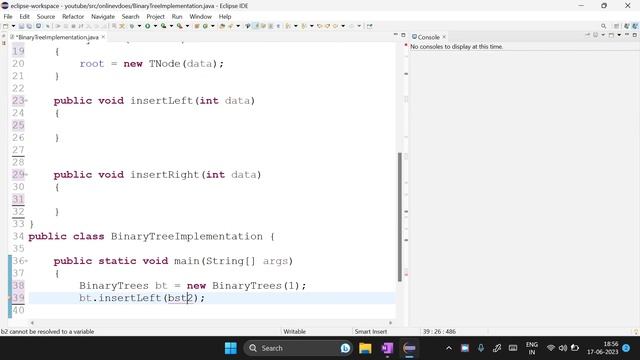
Task: Open the Console display selected console dropdown
Action: 603,36
